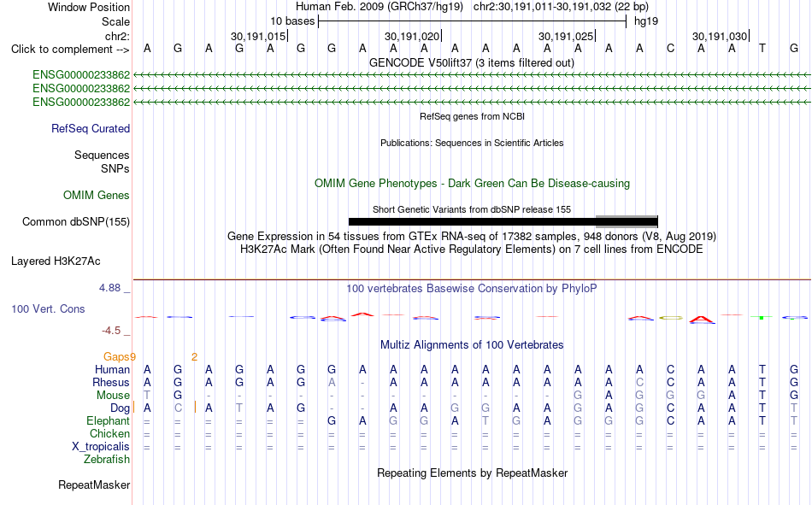This screenshot has width=812, height=505.
Task: Click the yellow C in the PhyloP logo
Action: pos(671,318)
